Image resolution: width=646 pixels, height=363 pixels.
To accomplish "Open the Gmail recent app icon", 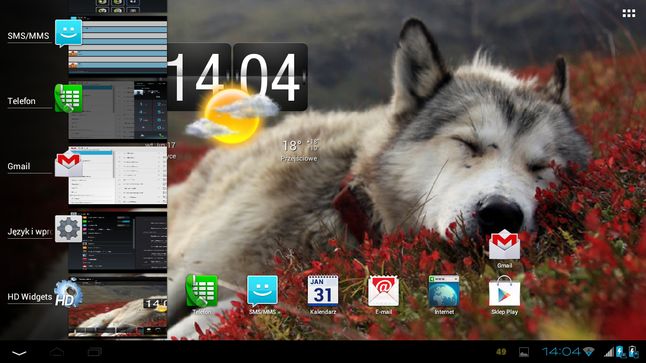I will pos(68,164).
